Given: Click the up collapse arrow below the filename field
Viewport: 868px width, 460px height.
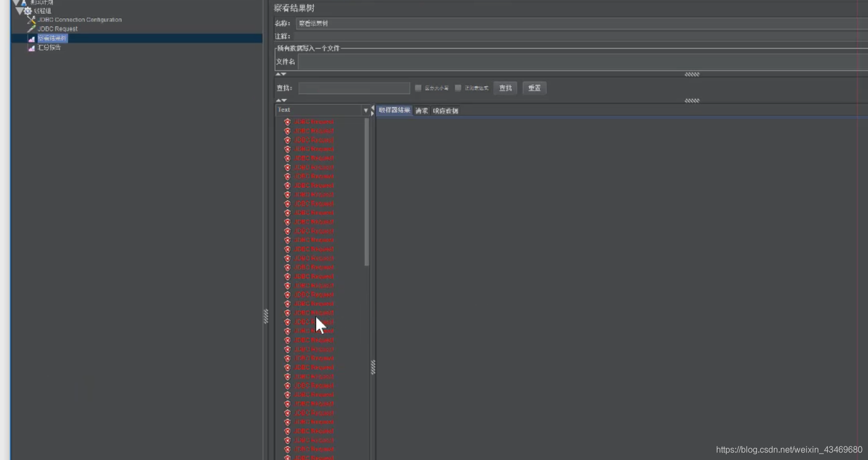Looking at the screenshot, I should [x=278, y=74].
